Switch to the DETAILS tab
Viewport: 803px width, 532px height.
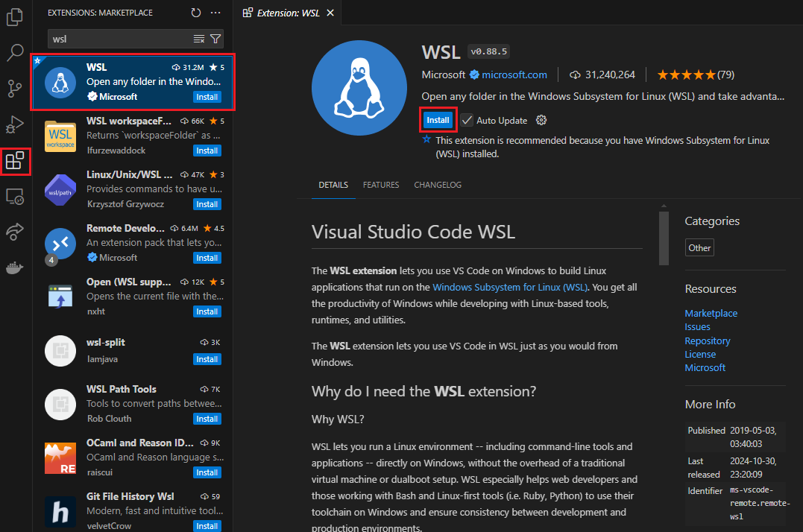(x=333, y=185)
